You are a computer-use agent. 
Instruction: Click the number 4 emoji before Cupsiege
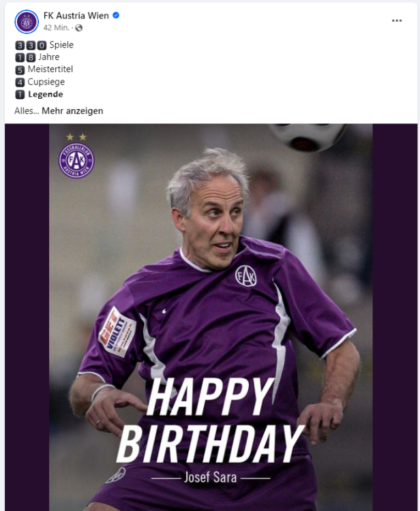(x=20, y=82)
